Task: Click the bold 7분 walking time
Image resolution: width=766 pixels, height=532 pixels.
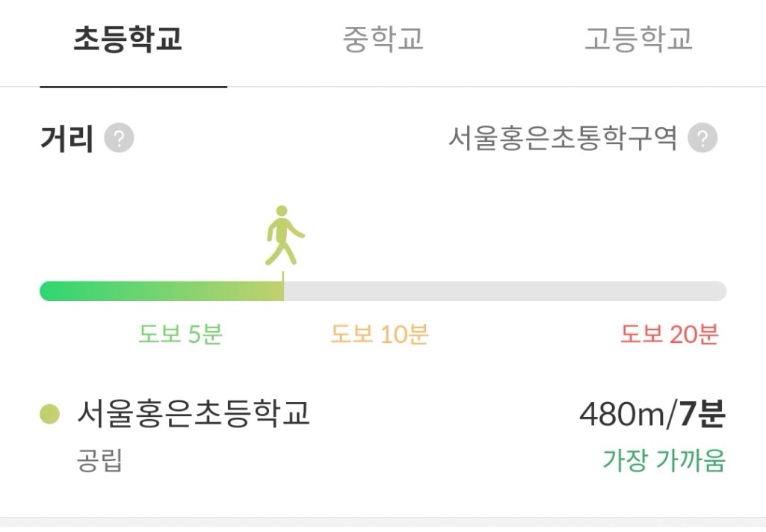Action: click(702, 414)
